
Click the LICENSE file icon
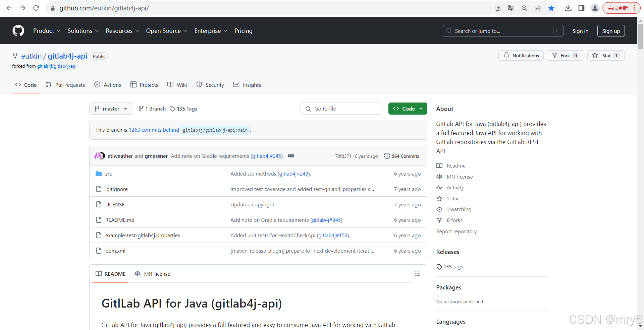(x=99, y=204)
